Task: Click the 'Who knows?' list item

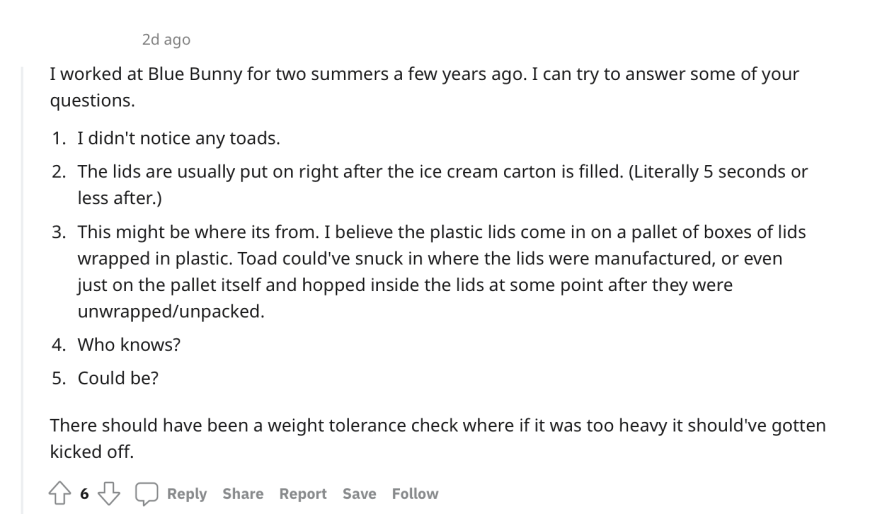Action: [129, 345]
